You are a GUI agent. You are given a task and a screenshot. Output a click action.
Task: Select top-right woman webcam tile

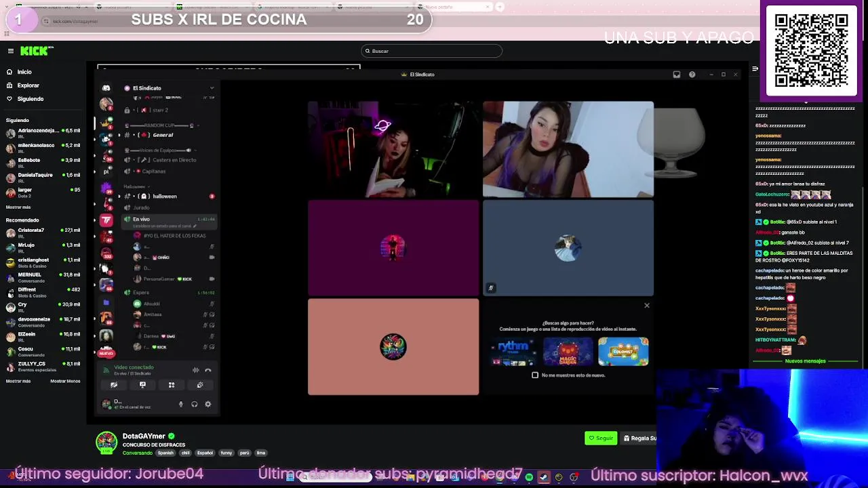pyautogui.click(x=568, y=149)
